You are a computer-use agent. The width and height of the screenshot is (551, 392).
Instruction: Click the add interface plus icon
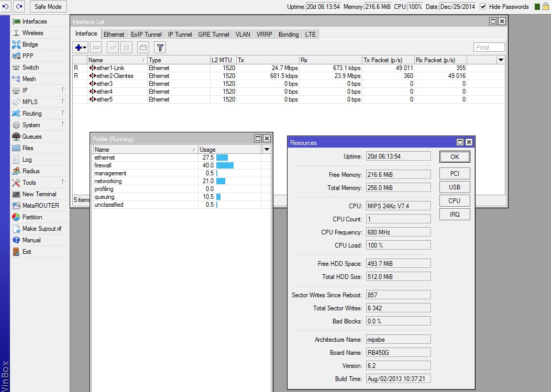pyautogui.click(x=79, y=48)
